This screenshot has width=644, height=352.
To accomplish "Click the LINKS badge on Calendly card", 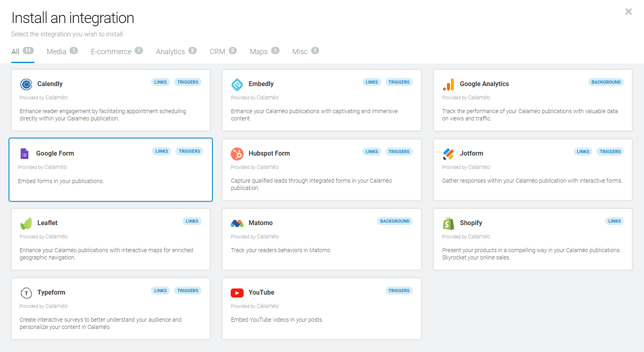I will 160,82.
